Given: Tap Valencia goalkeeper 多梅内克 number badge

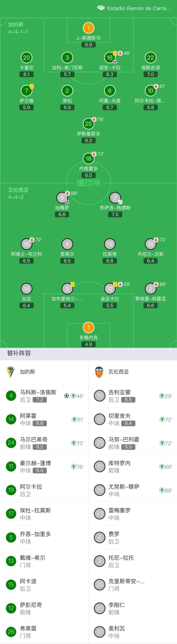Looking at the screenshot, I should [x=88, y=327].
